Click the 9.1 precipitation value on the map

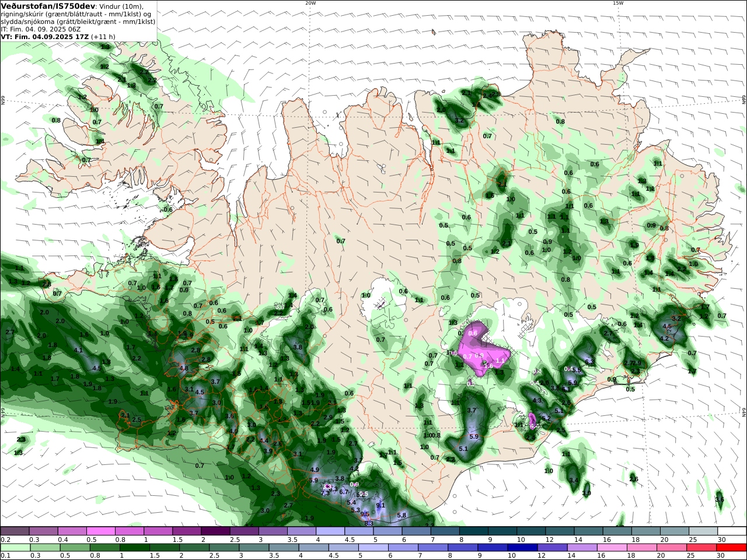point(381,505)
